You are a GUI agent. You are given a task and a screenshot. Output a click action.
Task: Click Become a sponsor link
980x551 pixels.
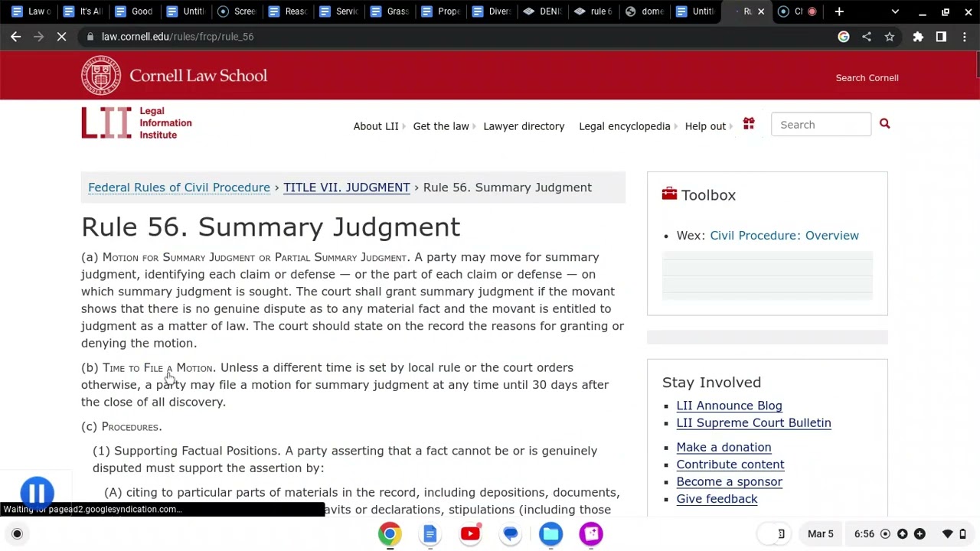(729, 481)
